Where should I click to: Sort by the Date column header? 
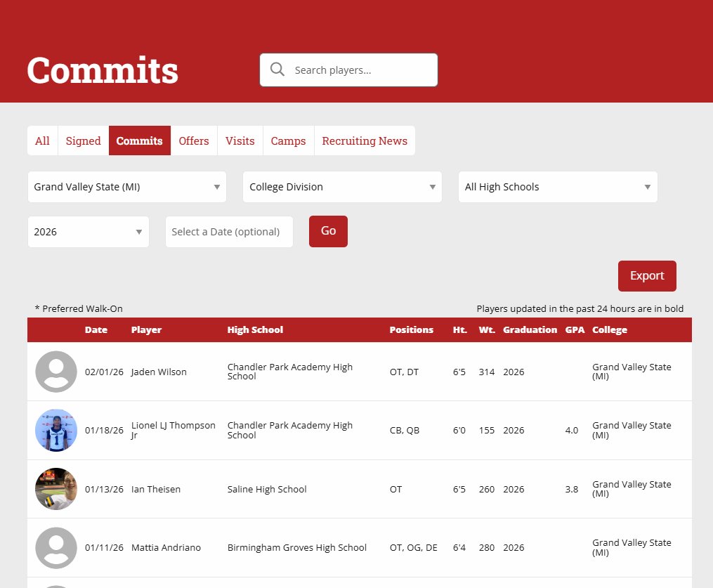(96, 329)
